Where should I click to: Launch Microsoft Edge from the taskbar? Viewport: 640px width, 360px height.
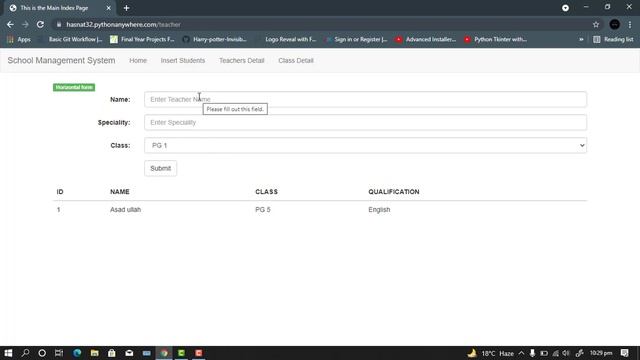coord(77,353)
